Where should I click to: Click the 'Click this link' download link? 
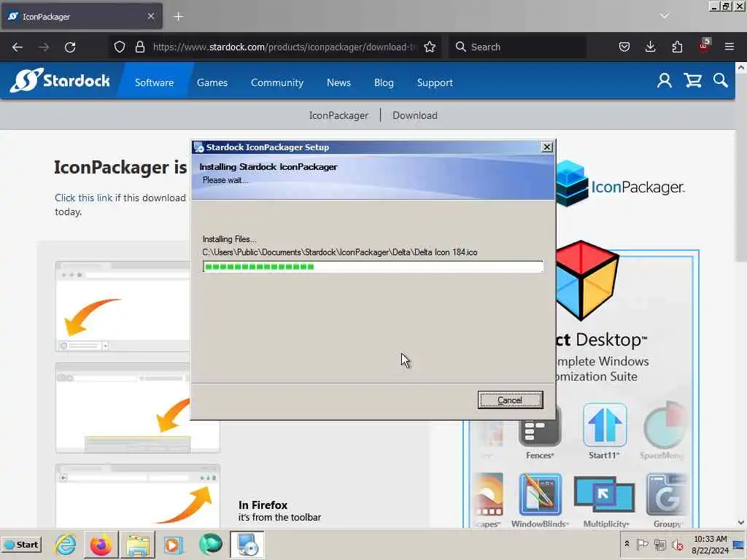click(x=83, y=198)
